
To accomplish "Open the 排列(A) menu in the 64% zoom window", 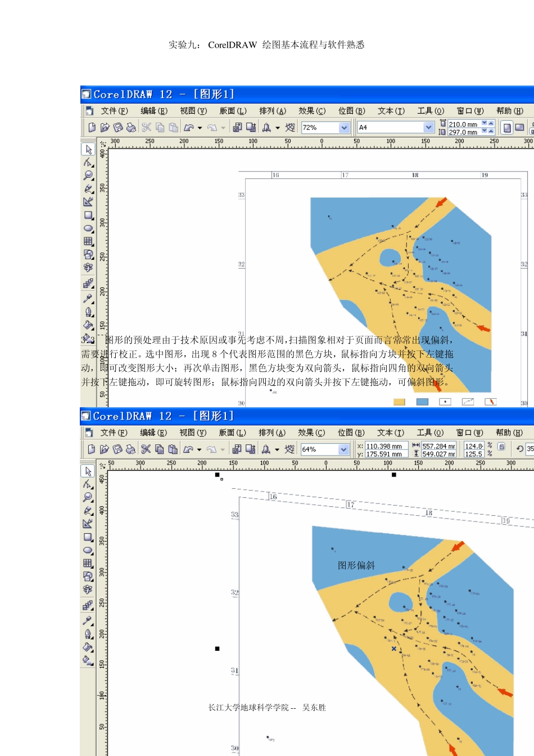I will (x=272, y=433).
